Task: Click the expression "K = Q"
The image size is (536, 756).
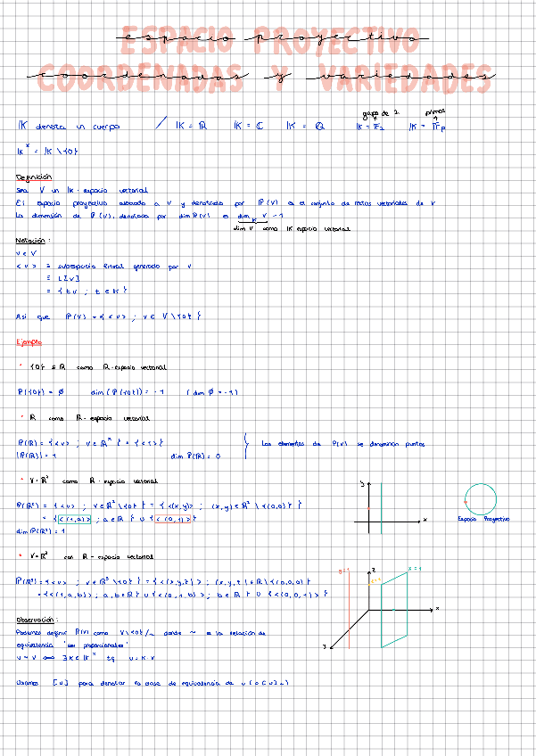Action: click(x=305, y=127)
